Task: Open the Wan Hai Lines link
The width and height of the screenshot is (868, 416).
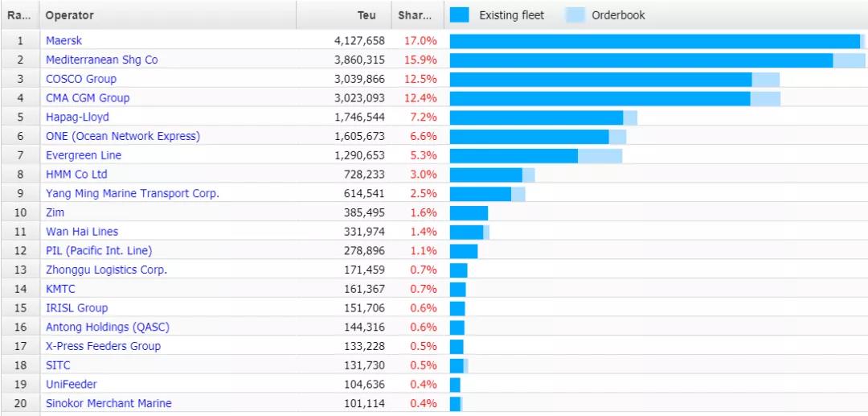Action: click(x=82, y=232)
